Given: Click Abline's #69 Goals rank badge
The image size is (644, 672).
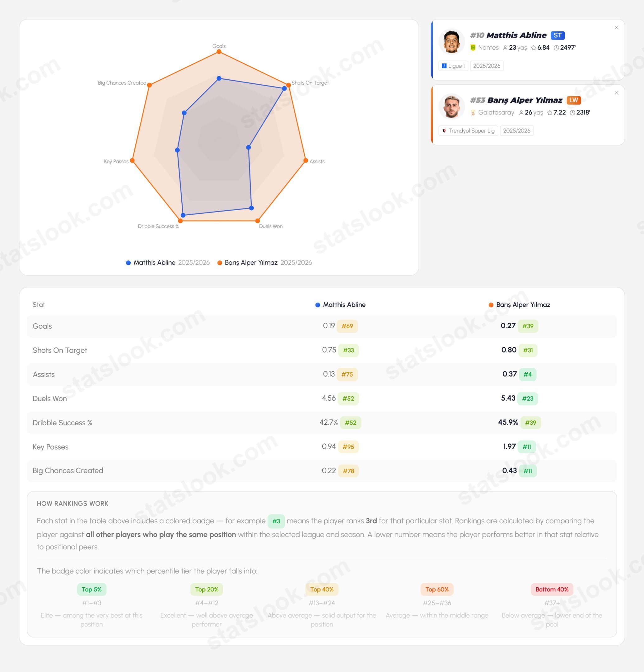Looking at the screenshot, I should tap(348, 326).
